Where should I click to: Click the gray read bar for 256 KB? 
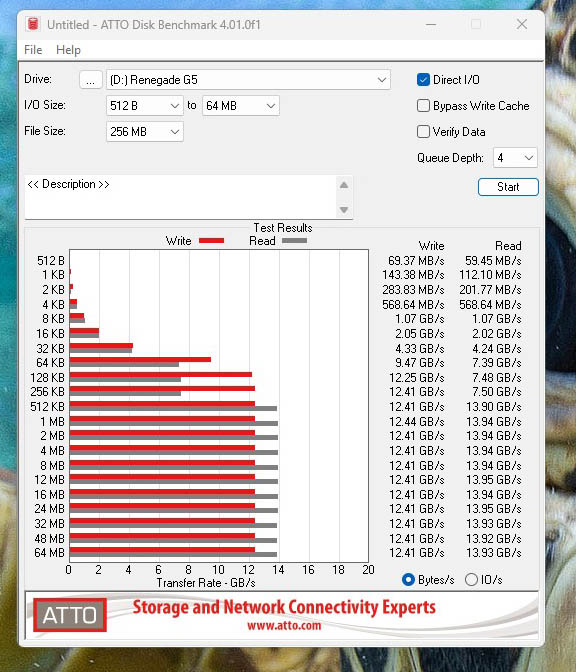pos(125,393)
